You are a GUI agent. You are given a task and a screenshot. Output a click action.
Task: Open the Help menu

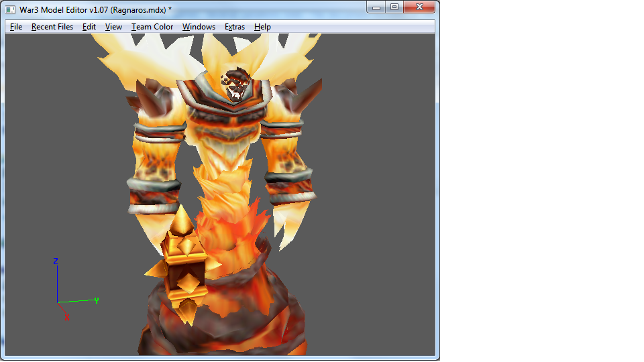(x=262, y=27)
